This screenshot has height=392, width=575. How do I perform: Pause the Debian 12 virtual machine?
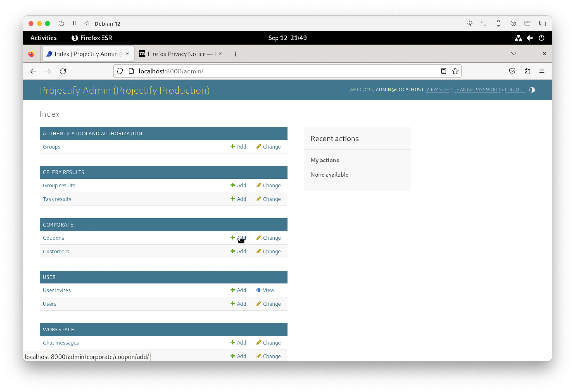tap(74, 24)
